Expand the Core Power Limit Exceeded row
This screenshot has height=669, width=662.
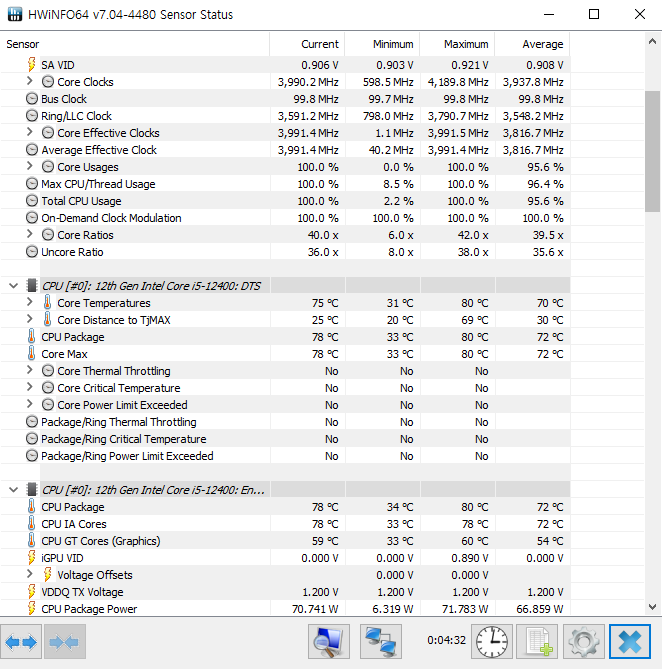[x=29, y=404]
